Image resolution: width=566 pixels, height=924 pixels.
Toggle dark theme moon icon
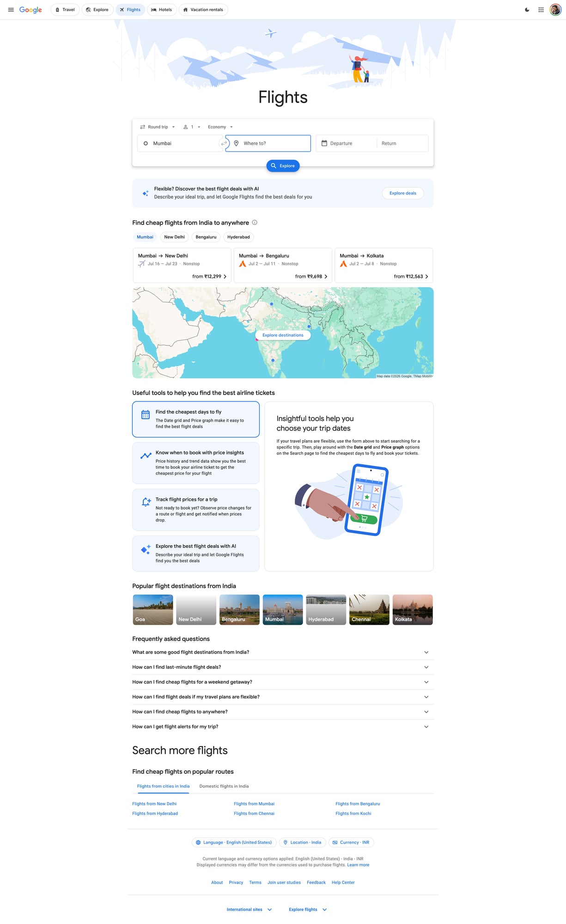[x=527, y=10]
